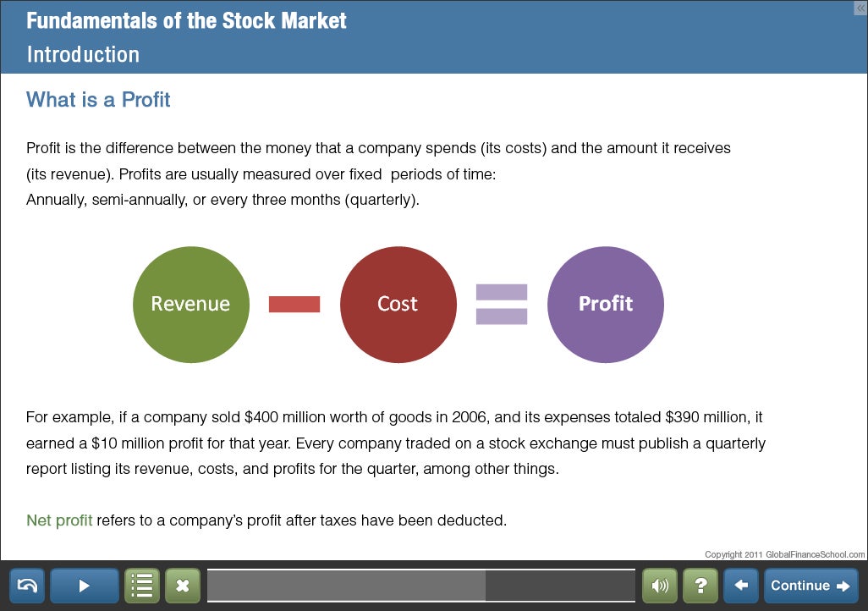868x611 pixels.
Task: Click the What is a Profit heading
Action: click(98, 100)
